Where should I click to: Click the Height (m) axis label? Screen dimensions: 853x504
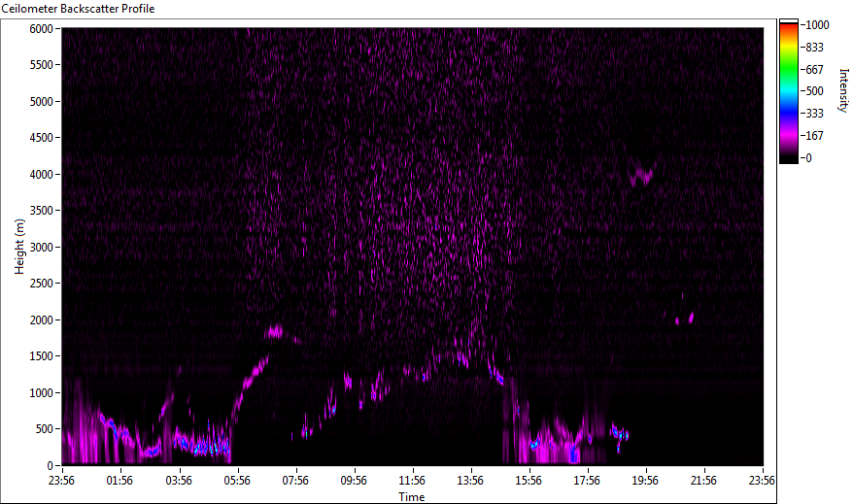[19, 247]
